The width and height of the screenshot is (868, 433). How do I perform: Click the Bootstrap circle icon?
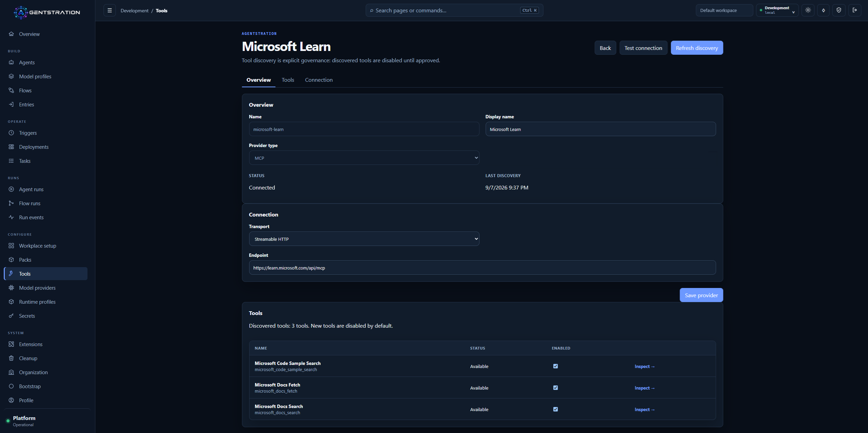coord(11,386)
